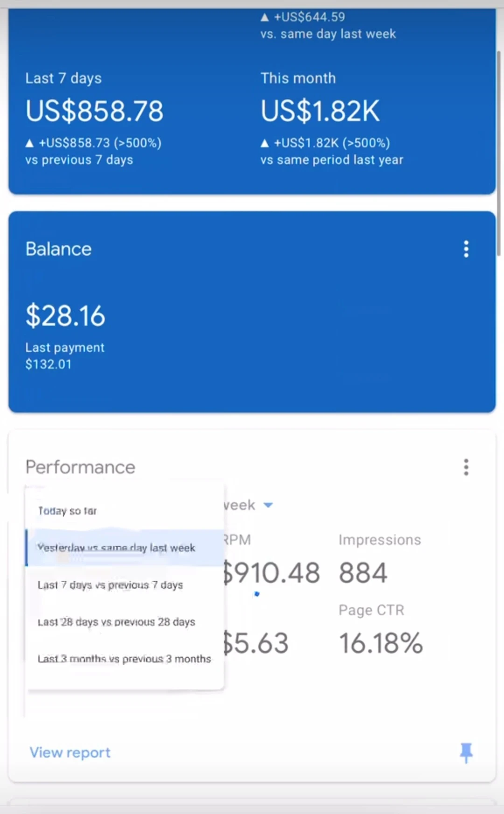The width and height of the screenshot is (504, 814).
Task: Click the Last payment $132.01 text
Action: (65, 356)
